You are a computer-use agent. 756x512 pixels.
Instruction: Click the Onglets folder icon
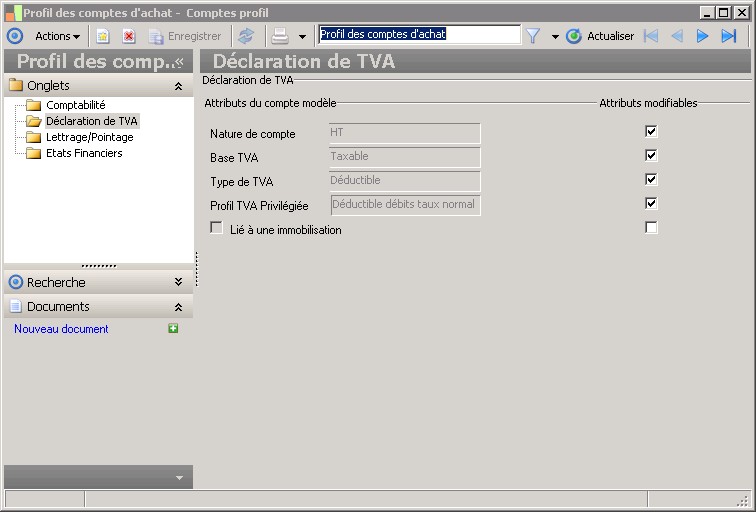point(16,85)
